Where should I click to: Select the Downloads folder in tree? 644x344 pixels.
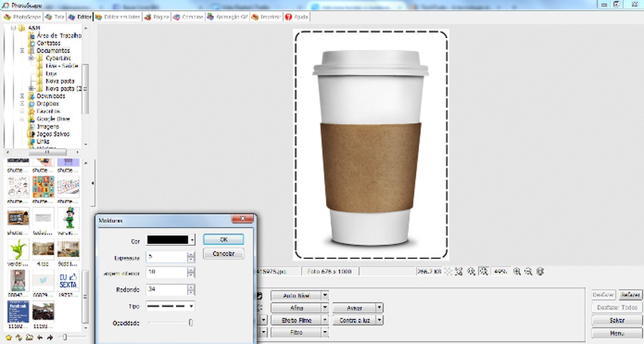(50, 96)
